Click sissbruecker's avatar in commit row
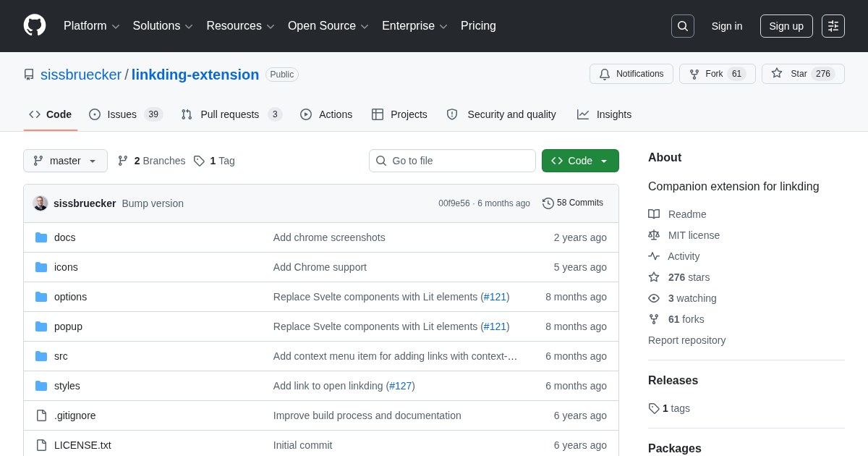 [x=41, y=203]
